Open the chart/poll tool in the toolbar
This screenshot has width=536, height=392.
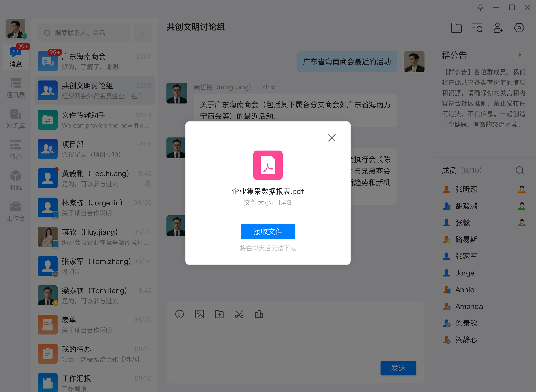259,314
